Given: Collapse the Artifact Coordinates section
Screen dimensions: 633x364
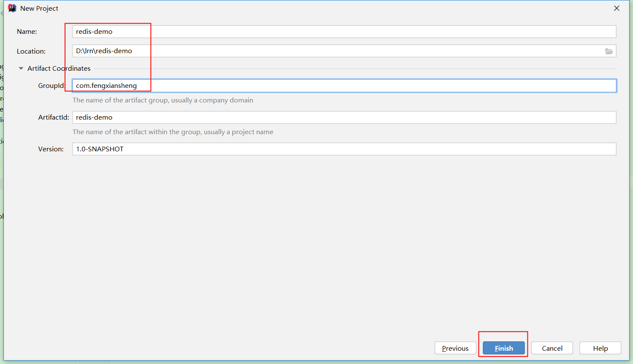Looking at the screenshot, I should point(21,69).
